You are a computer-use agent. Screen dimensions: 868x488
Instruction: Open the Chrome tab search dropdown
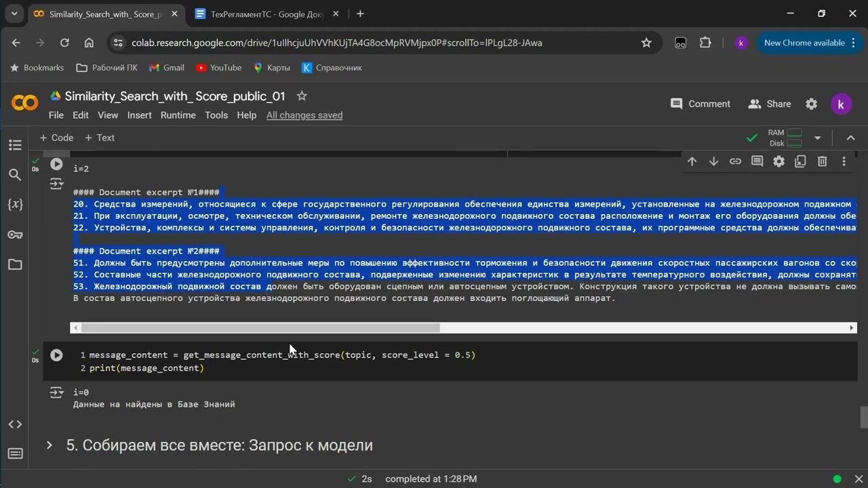coord(14,14)
